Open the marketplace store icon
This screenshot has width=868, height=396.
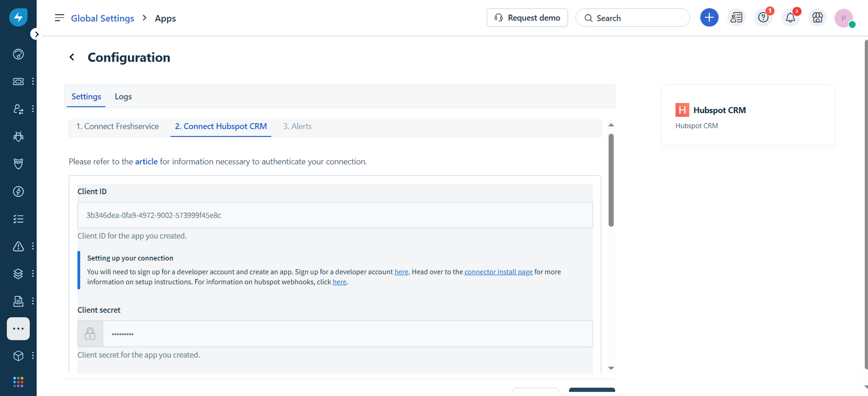pyautogui.click(x=817, y=18)
